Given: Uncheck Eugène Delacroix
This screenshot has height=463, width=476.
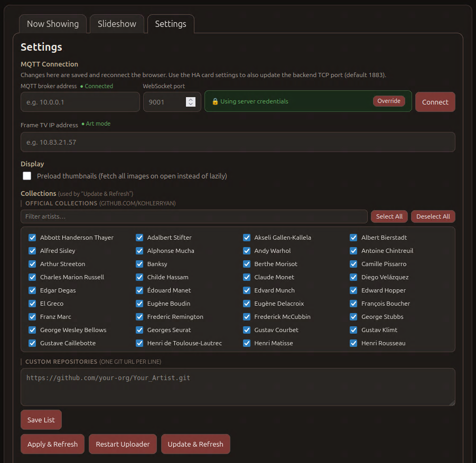Looking at the screenshot, I should (x=247, y=304).
